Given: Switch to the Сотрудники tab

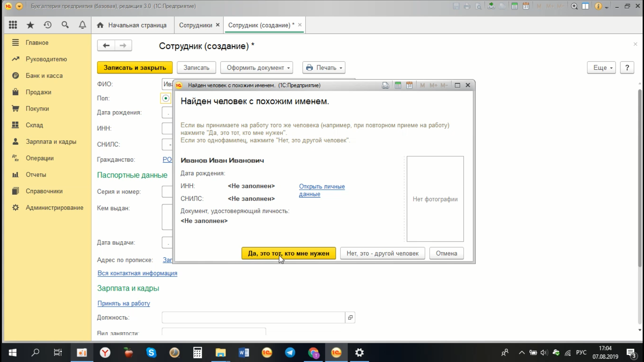Looking at the screenshot, I should pos(195,25).
